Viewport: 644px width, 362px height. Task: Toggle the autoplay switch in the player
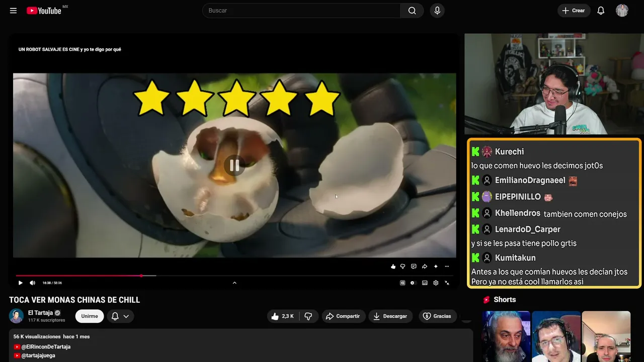pyautogui.click(x=413, y=283)
